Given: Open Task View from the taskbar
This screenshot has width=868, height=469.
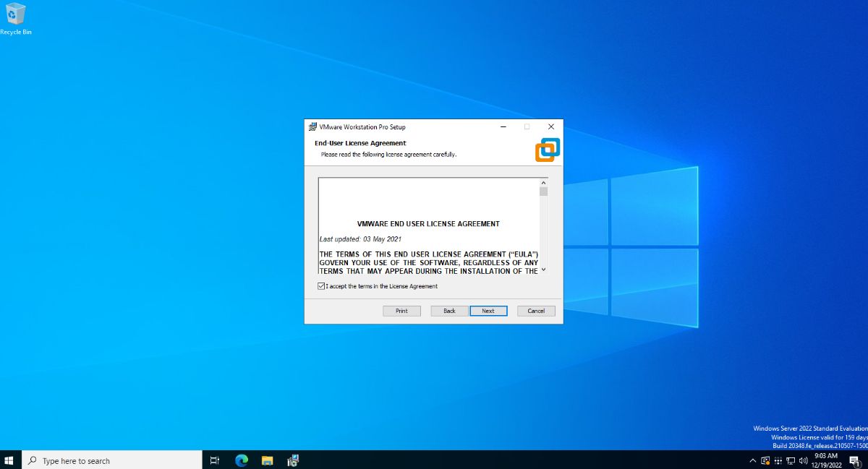Looking at the screenshot, I should [214, 460].
